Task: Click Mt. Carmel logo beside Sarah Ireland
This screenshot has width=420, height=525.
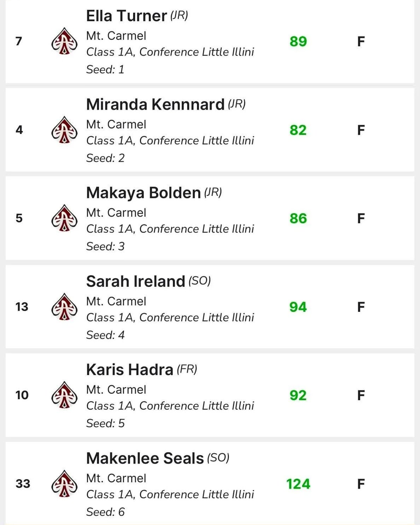Action: point(64,307)
